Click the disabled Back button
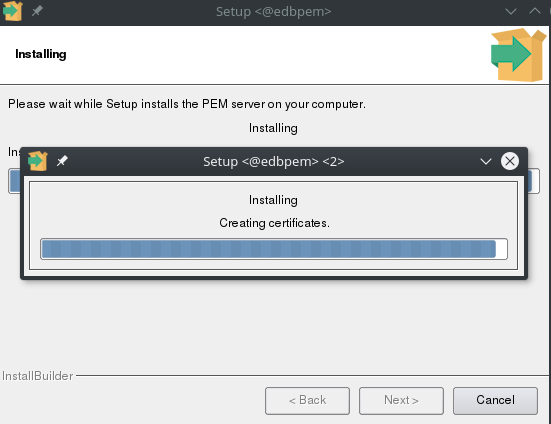Screen dimensions: 551x424 [307, 401]
